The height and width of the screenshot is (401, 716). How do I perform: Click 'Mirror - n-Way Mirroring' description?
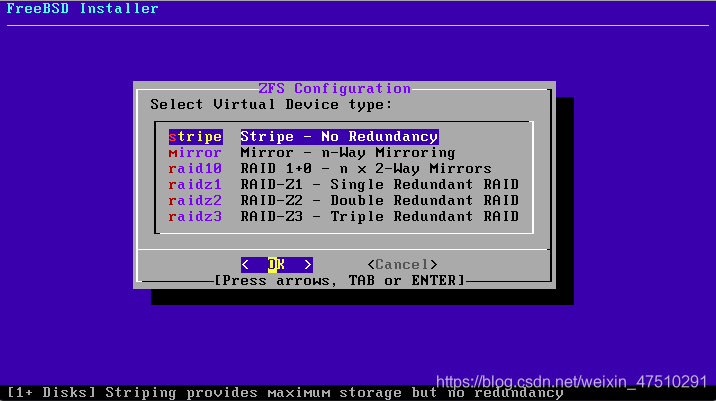348,153
